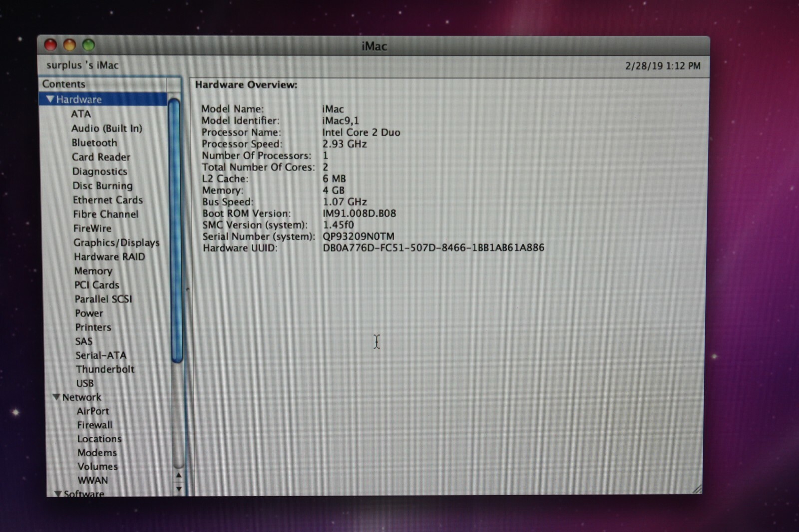
Task: Click the Hardware UUID value
Action: [x=433, y=248]
